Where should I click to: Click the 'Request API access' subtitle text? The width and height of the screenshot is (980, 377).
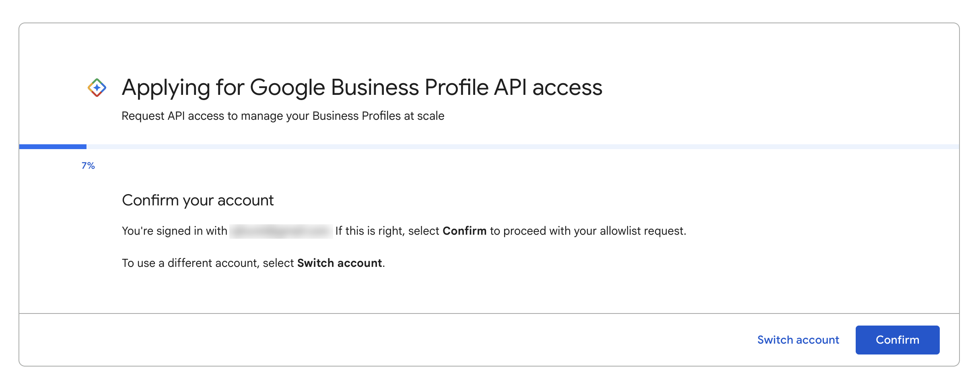point(282,116)
